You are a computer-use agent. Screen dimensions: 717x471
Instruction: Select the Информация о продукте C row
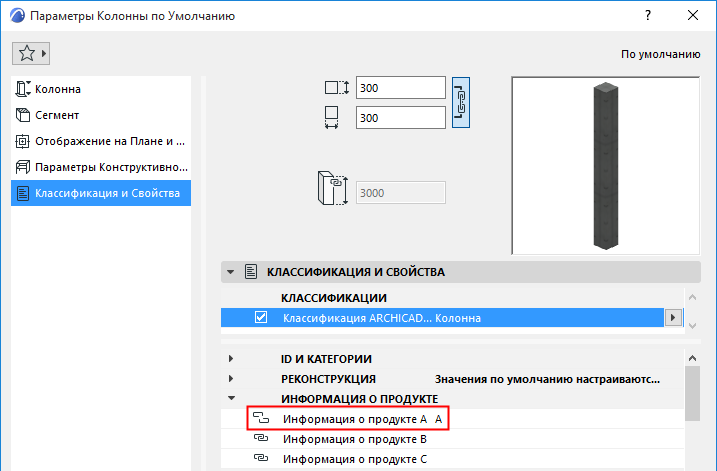click(452, 459)
